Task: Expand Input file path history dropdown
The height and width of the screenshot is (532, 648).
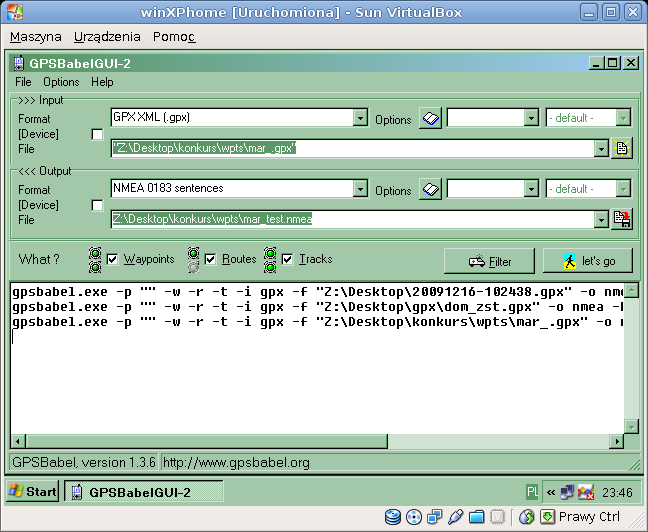Action: (x=601, y=148)
